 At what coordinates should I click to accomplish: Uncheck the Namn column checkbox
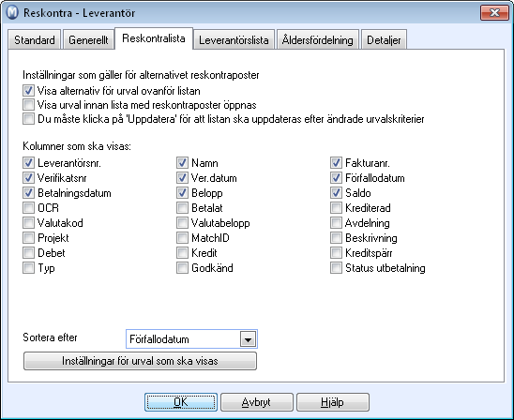[x=182, y=162]
